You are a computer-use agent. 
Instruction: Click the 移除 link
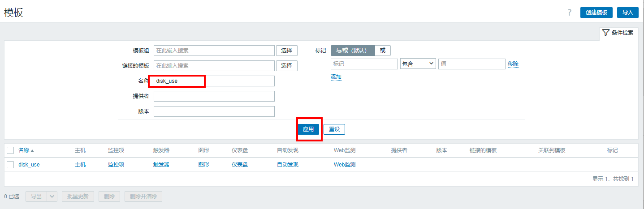pos(513,64)
